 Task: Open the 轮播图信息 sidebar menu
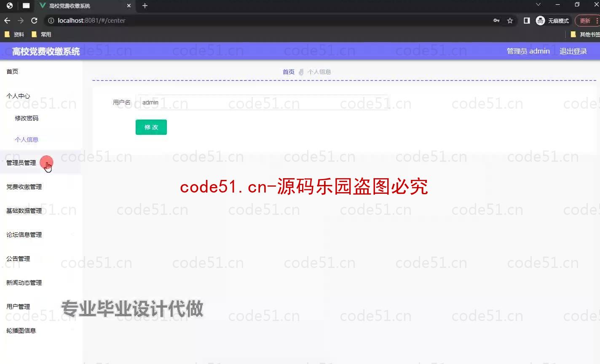point(41,331)
